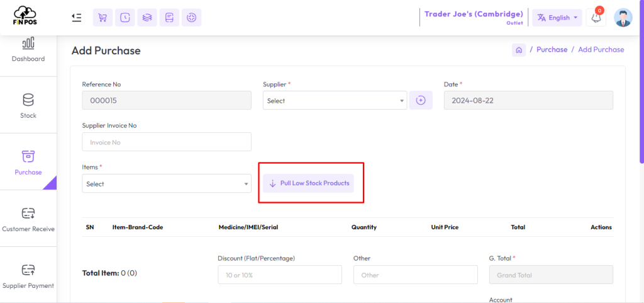Click the Medicine/IMEI/Serial column header
Viewport: 644px width, 303px height.
248,227
